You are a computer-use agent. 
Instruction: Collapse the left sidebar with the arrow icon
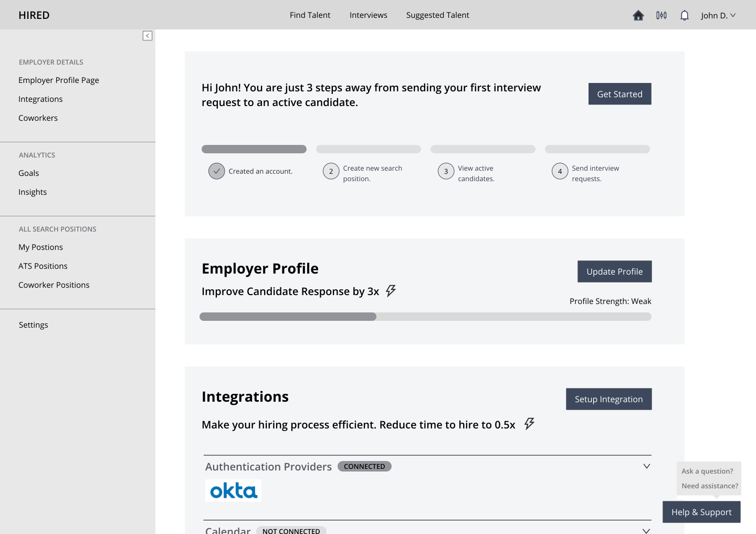pos(148,36)
